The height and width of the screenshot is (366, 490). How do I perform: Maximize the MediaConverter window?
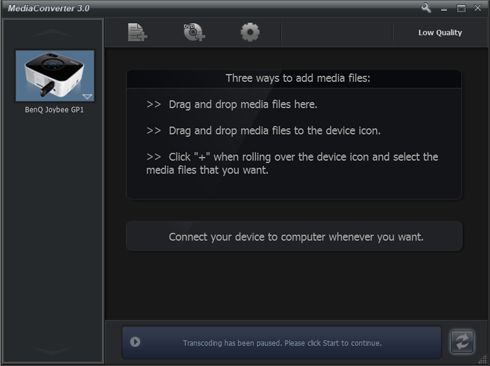[x=461, y=8]
